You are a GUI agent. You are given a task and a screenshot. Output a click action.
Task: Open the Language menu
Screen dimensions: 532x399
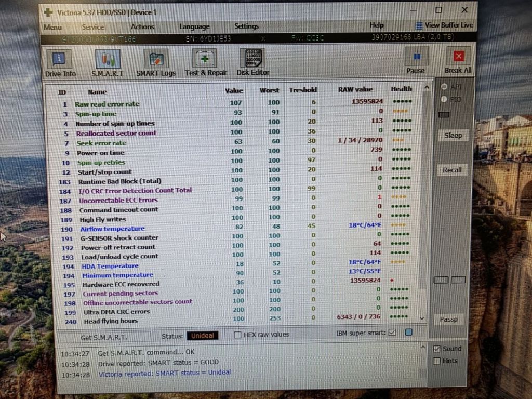pyautogui.click(x=194, y=26)
